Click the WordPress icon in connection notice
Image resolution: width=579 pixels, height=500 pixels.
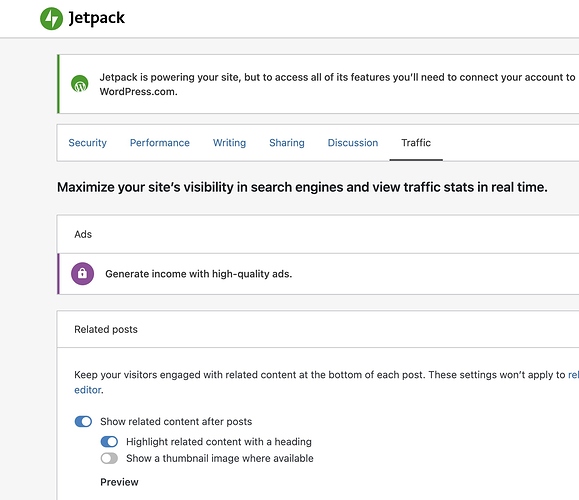click(79, 84)
